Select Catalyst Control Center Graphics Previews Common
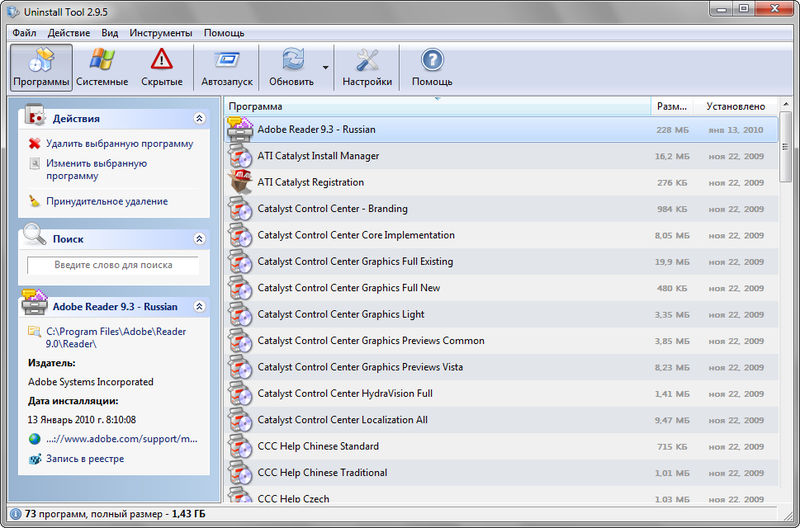This screenshot has width=800, height=528. 502,341
